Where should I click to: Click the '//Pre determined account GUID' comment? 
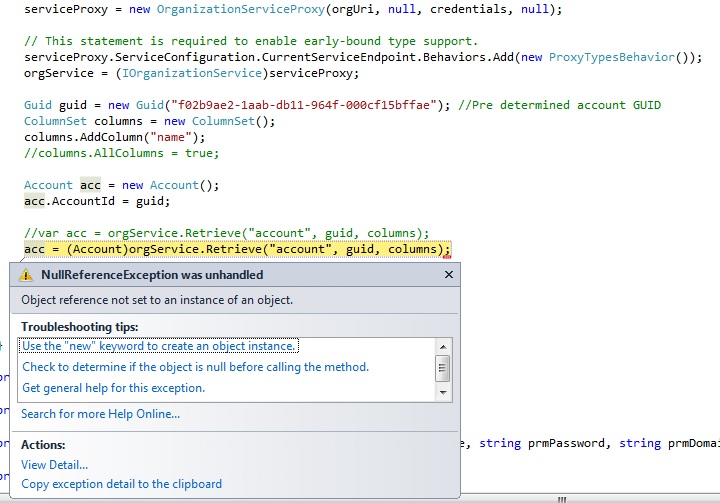tap(560, 105)
